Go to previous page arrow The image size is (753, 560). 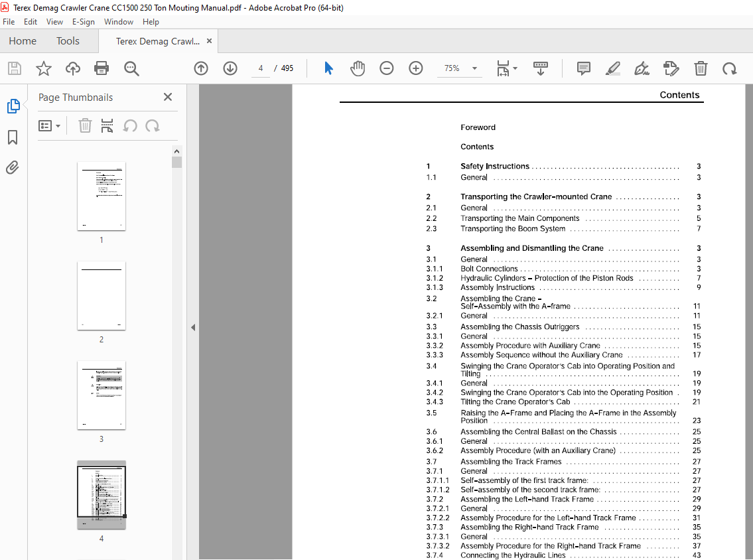point(201,69)
